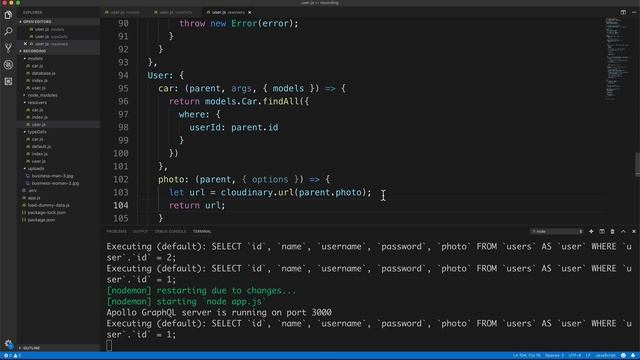Open business-woman-2.jpg in uploads
Screen dimensions: 640x360
click(55, 183)
